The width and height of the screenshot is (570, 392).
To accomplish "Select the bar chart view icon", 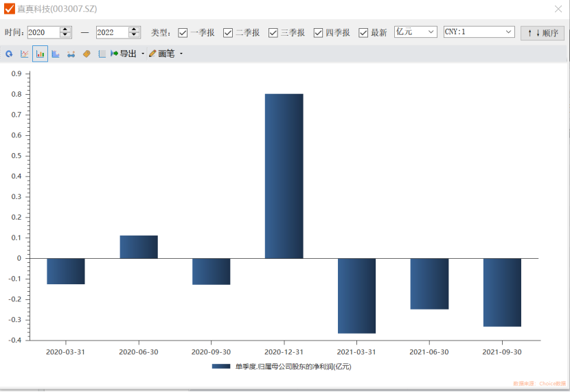I will 40,54.
